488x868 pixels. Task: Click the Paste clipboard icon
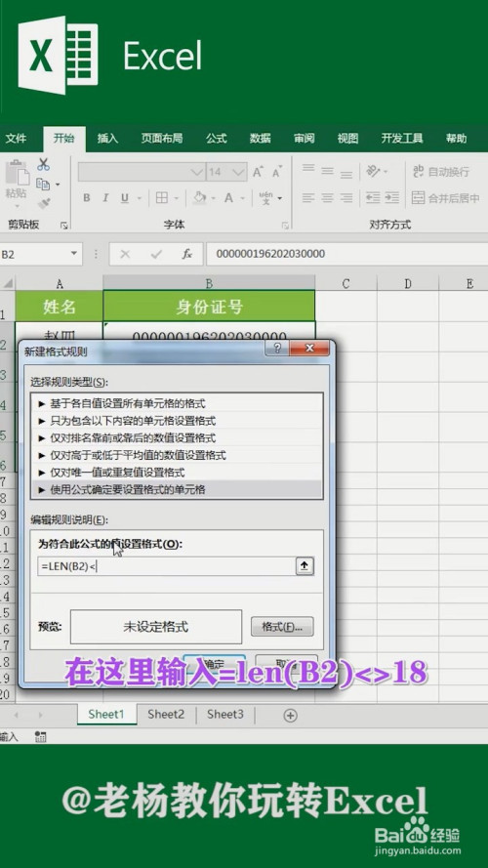[16, 173]
